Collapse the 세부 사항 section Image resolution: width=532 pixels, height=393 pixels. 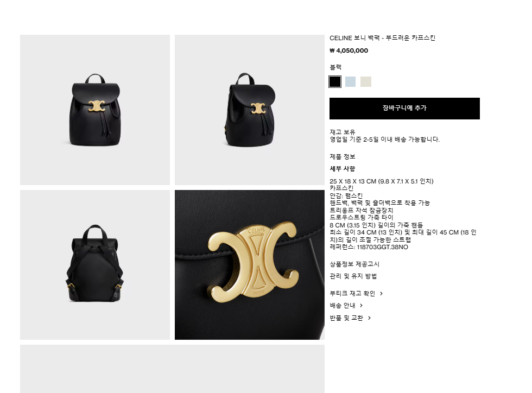(343, 169)
